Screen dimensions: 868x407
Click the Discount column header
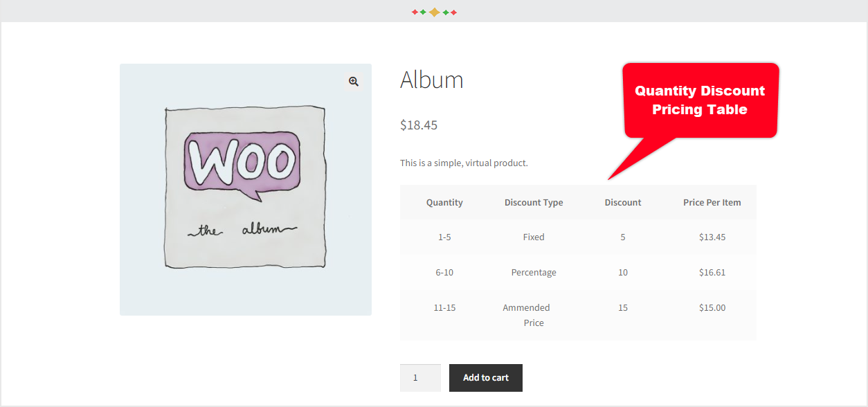[623, 203]
